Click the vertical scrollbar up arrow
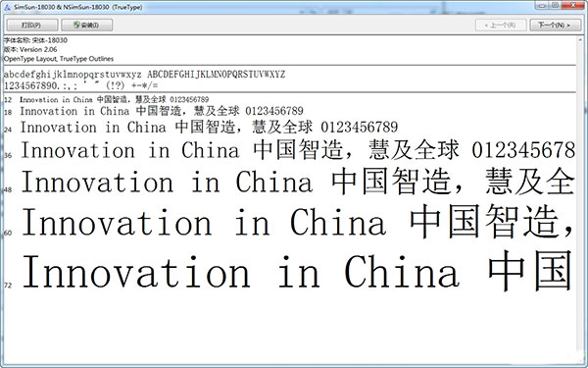Screen dimensions: 588x368 point(581,39)
